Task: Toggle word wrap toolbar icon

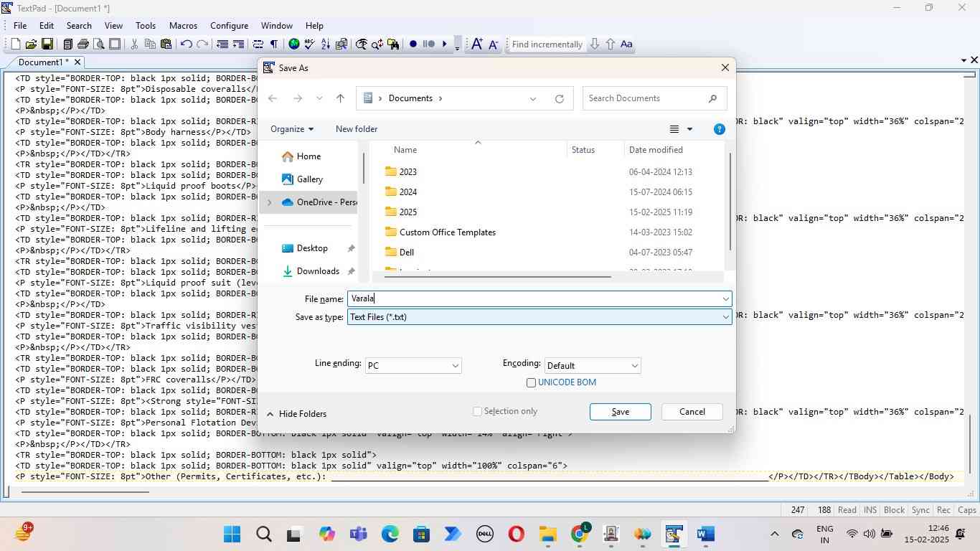Action: click(258, 44)
